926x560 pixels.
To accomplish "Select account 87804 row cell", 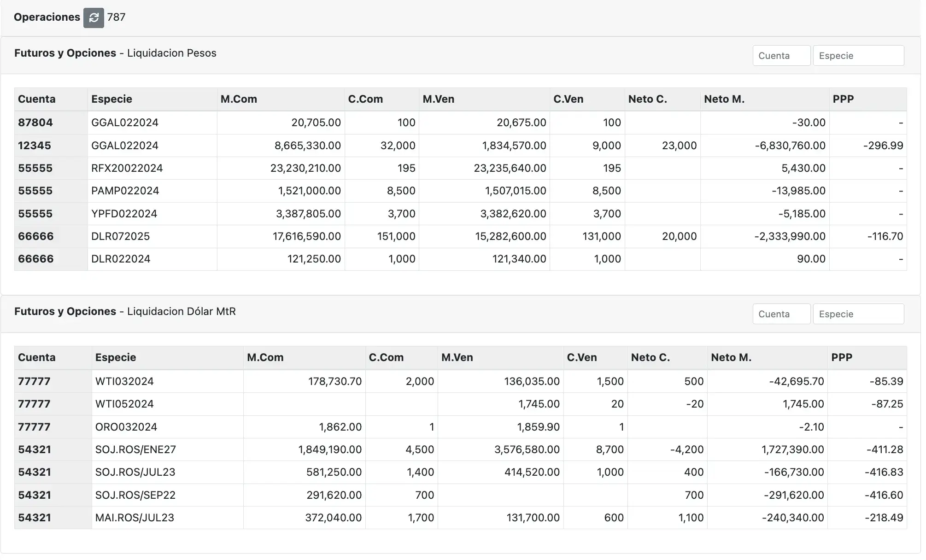I will [35, 122].
